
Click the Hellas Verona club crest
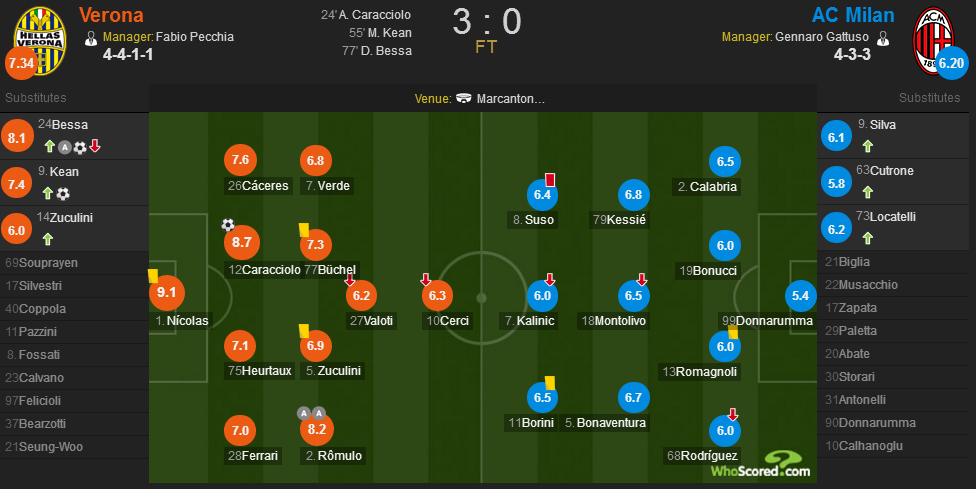coord(40,41)
